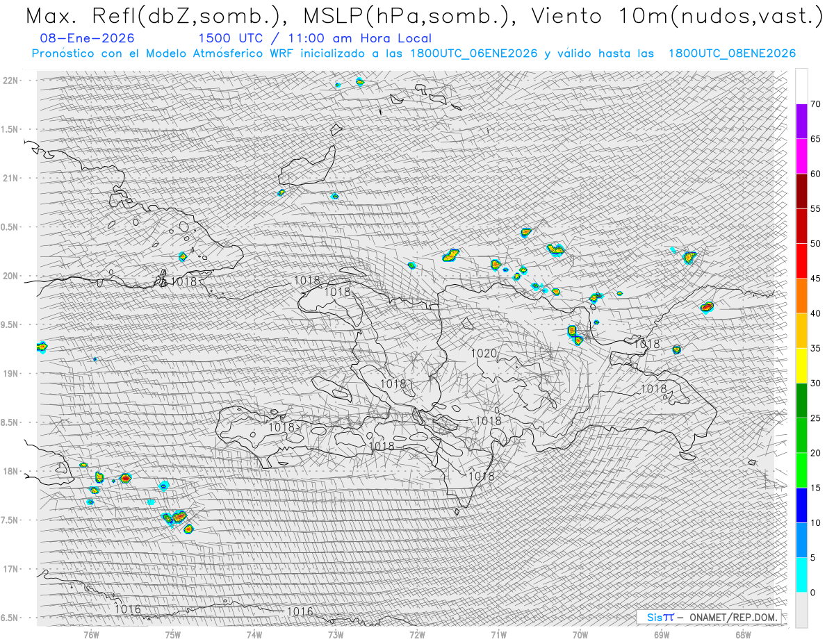Click the '74W' longitude label
Viewport: 834px width, 644px height.
[254, 634]
